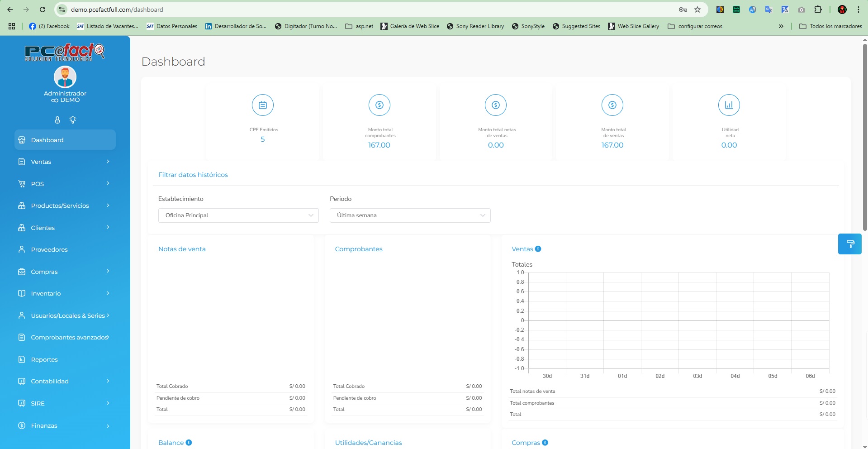Go to Proveedores in sidebar

point(49,249)
